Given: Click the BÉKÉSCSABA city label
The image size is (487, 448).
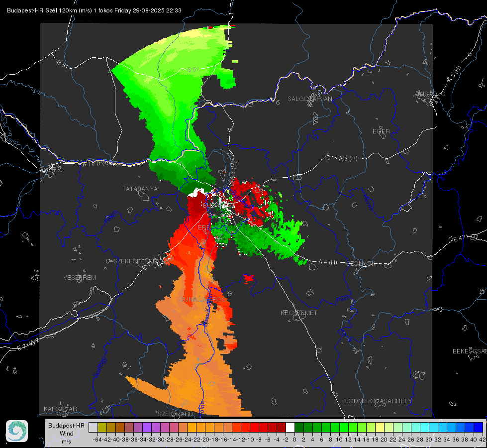Looking at the screenshot, I should point(470,351).
